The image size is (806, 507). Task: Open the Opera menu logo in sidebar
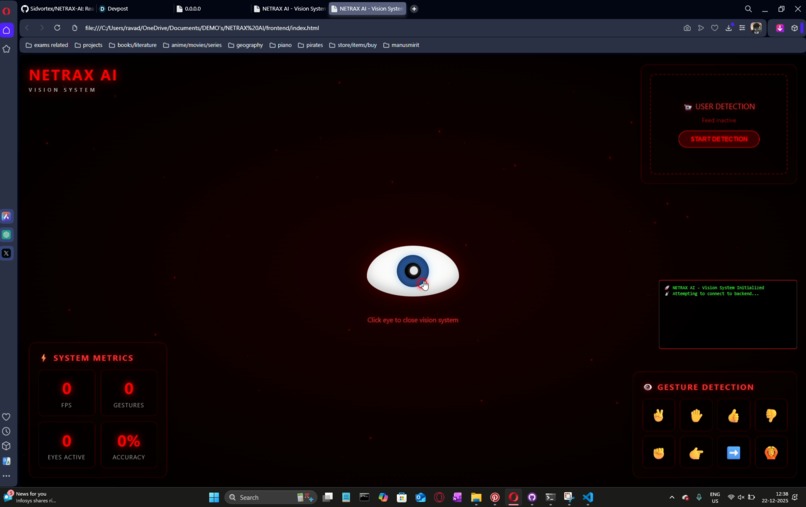pyautogui.click(x=6, y=11)
